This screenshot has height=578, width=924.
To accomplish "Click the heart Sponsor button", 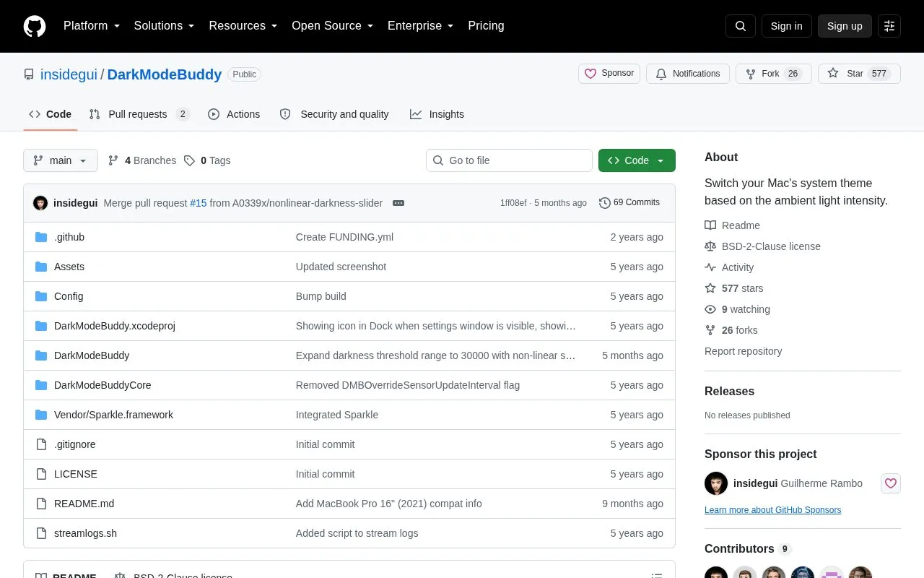I will coord(609,74).
